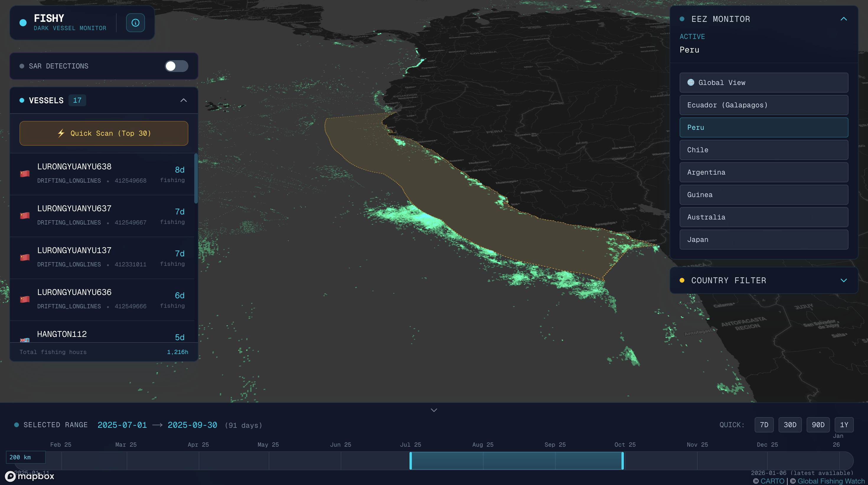Expand the Country Filter panel
This screenshot has height=485, width=868.
843,280
